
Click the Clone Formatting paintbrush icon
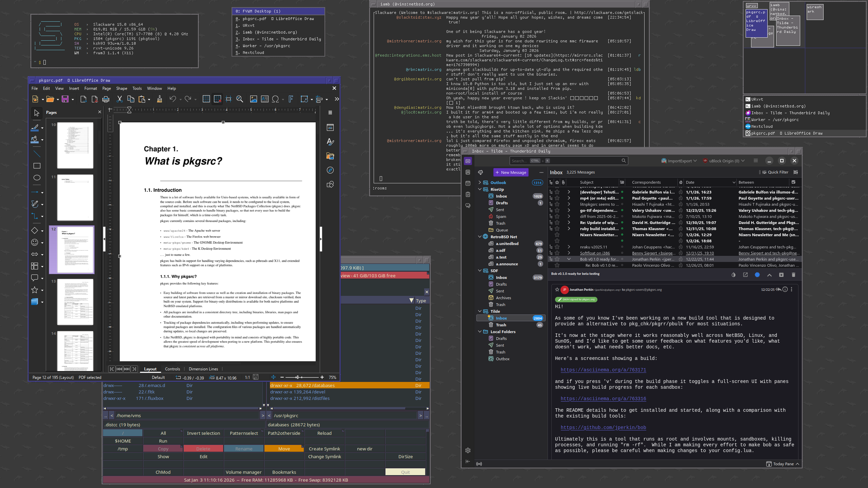tap(159, 99)
